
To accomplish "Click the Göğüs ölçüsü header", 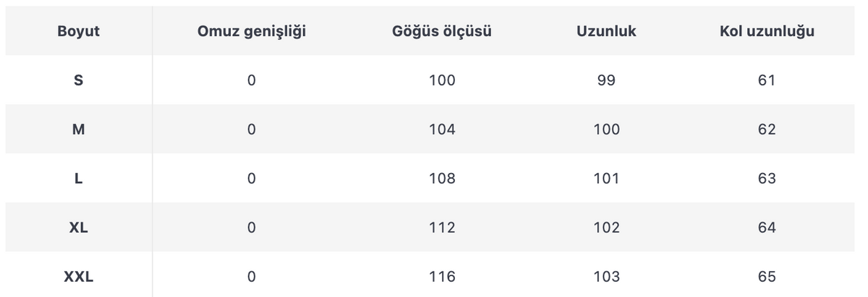I will pos(442,33).
